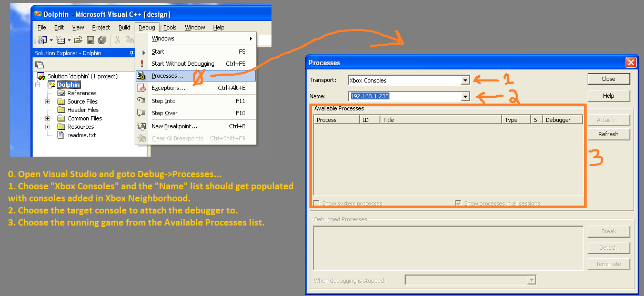
Task: Click the Type column header
Action: [x=516, y=120]
